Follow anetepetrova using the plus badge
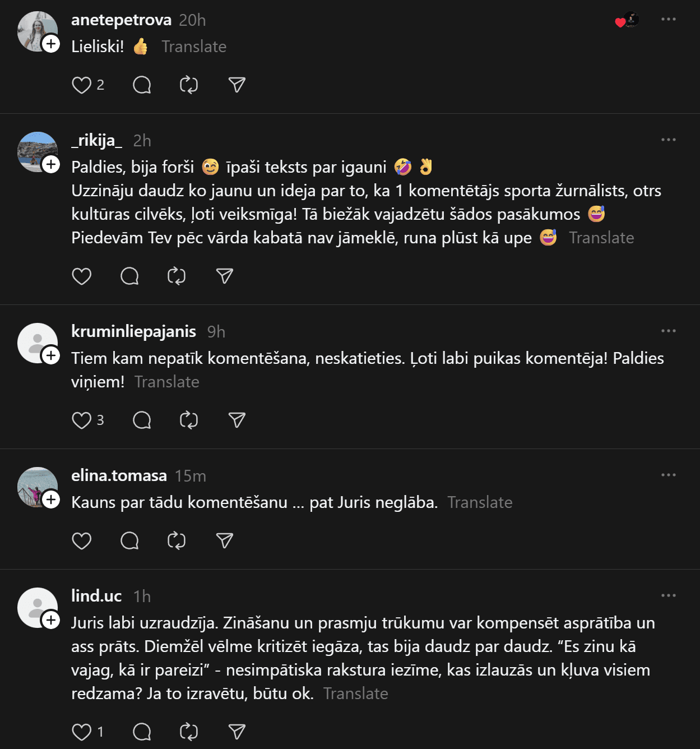This screenshot has width=700, height=749. pos(51,44)
